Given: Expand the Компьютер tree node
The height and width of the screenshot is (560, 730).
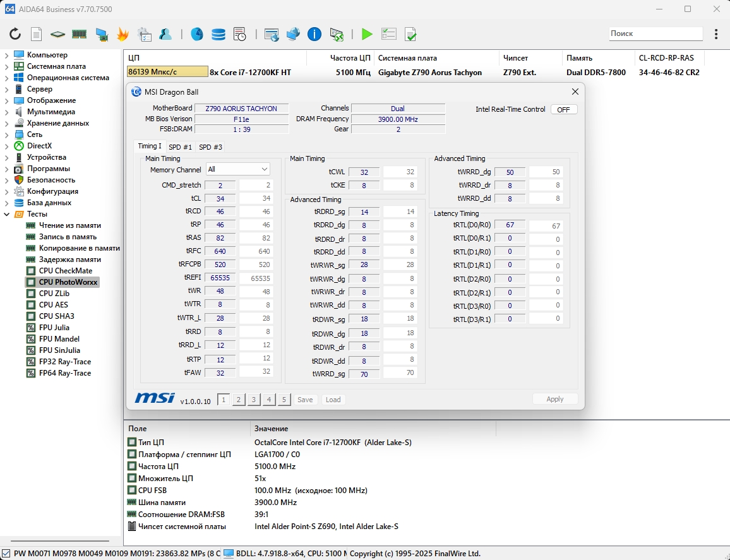Looking at the screenshot, I should point(7,55).
